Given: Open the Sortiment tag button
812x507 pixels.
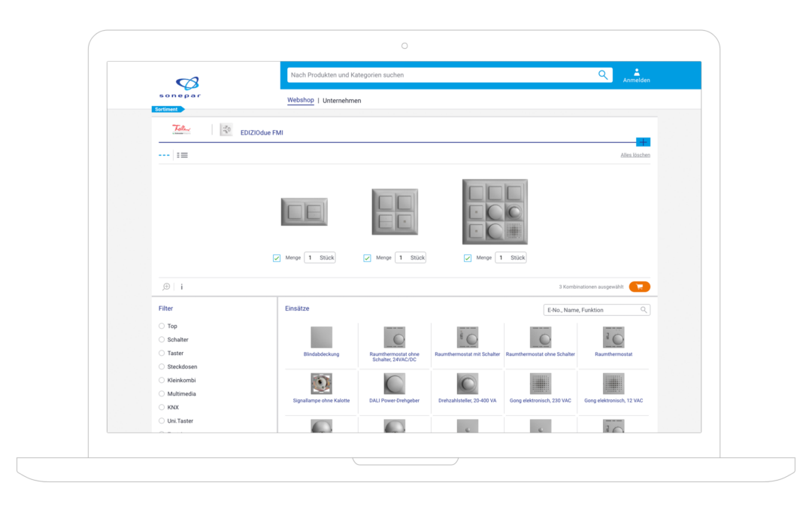Looking at the screenshot, I should click(x=167, y=109).
